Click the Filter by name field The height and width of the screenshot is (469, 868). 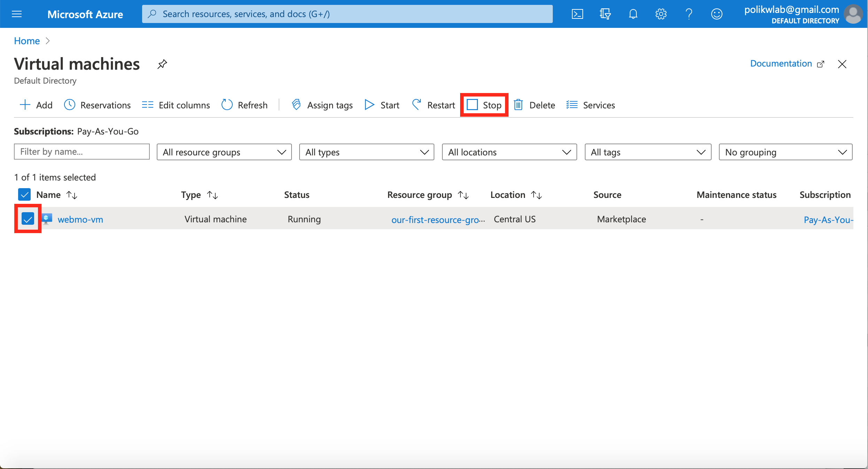tap(82, 152)
